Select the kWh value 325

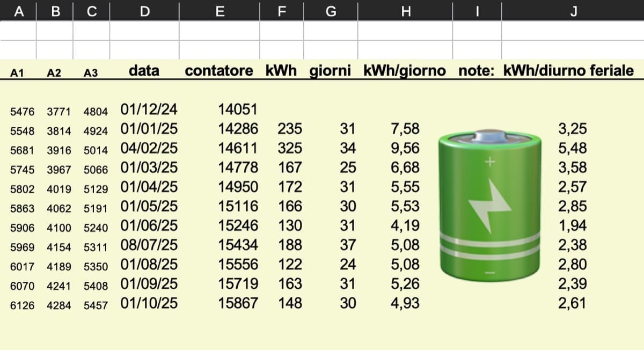290,149
